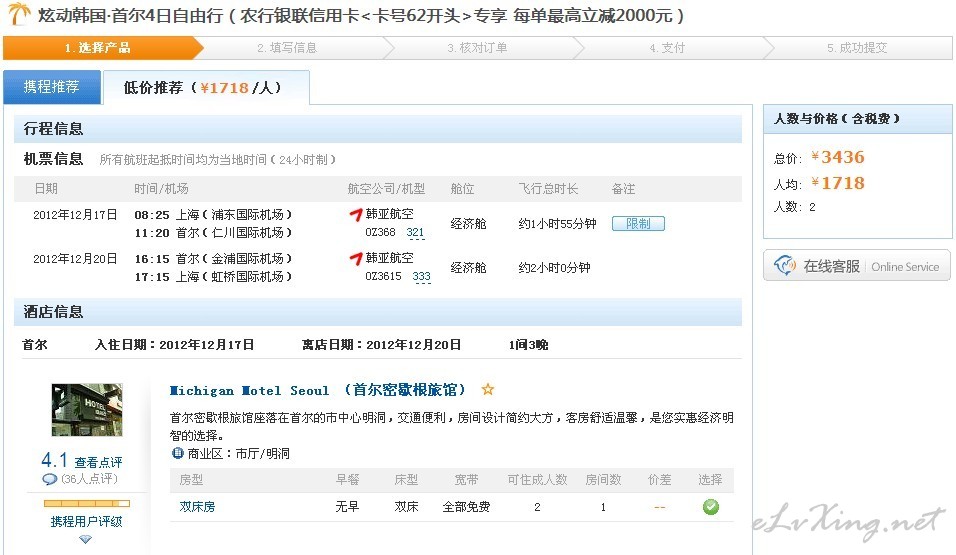
Task: Click the Michigan Hotel thumbnail photo
Action: tap(87, 409)
